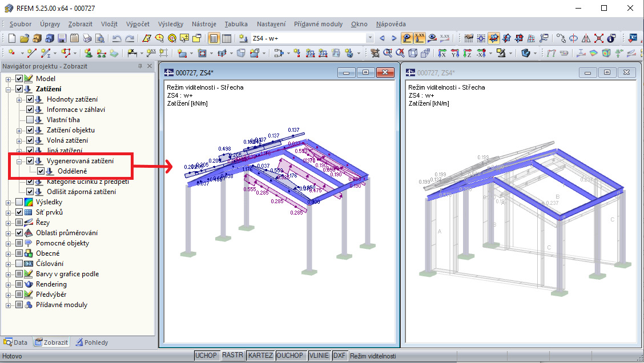Image resolution: width=644 pixels, height=363 pixels.
Task: Select the delete cross-nodes icon
Action: point(599,38)
